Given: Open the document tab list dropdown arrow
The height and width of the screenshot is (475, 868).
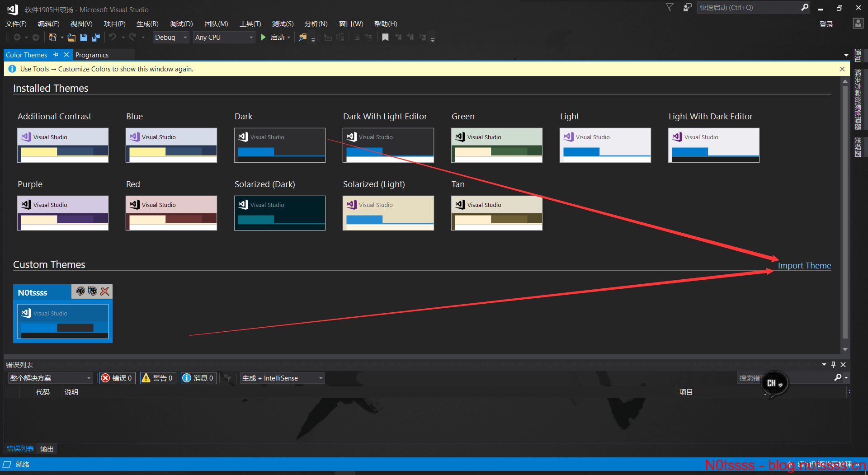Looking at the screenshot, I should tap(846, 55).
